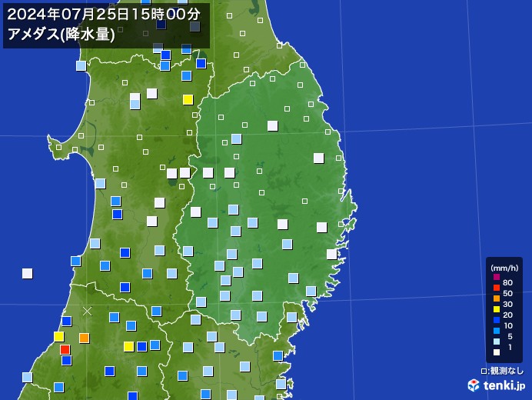Click the legend value 50
The width and height of the screenshot is (532, 400).
507,293
